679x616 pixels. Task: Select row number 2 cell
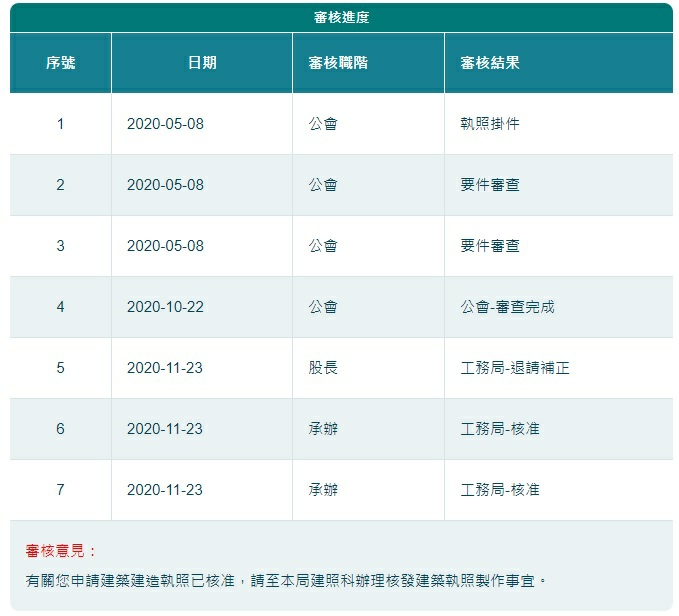pos(61,185)
